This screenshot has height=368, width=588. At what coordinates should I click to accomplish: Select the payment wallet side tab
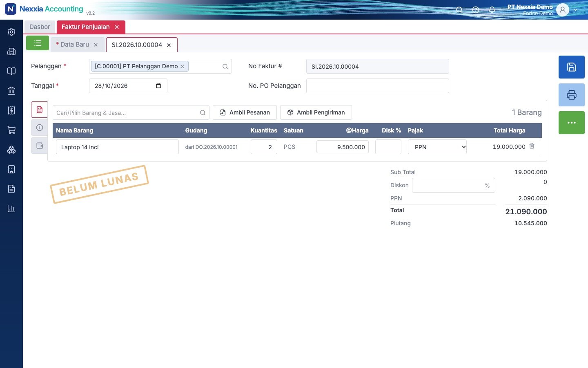[40, 146]
